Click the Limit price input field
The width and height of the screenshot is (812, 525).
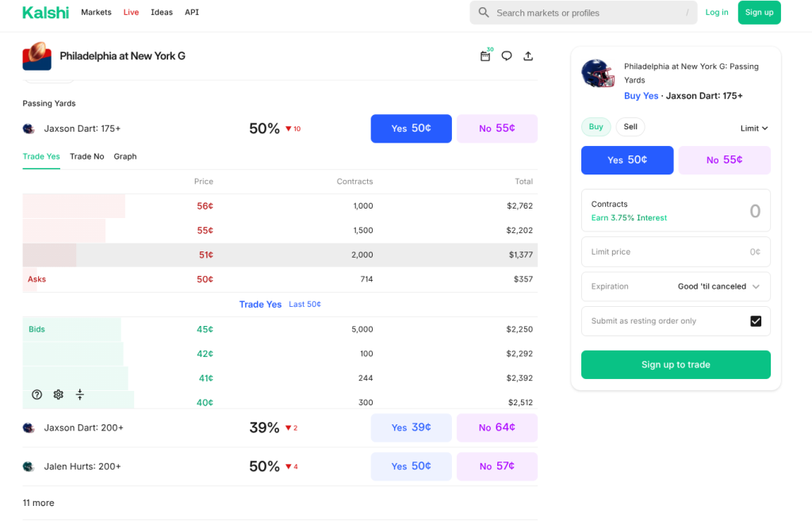click(676, 251)
